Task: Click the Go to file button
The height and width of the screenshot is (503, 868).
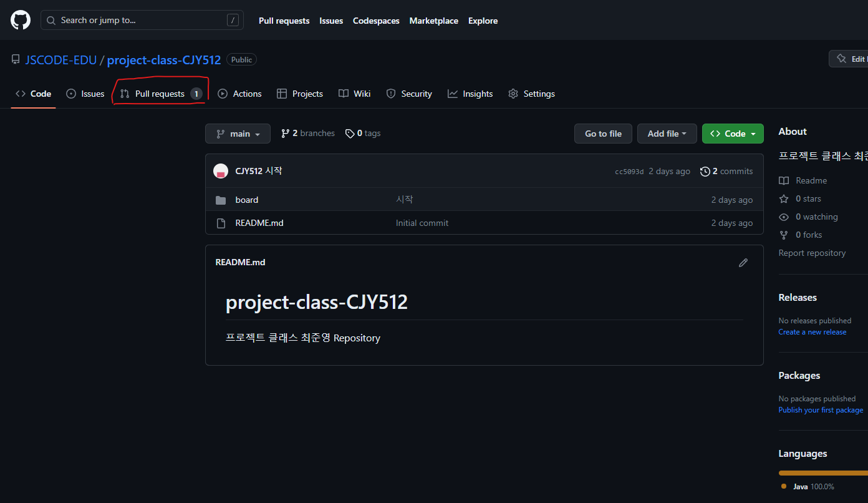Action: [603, 134]
